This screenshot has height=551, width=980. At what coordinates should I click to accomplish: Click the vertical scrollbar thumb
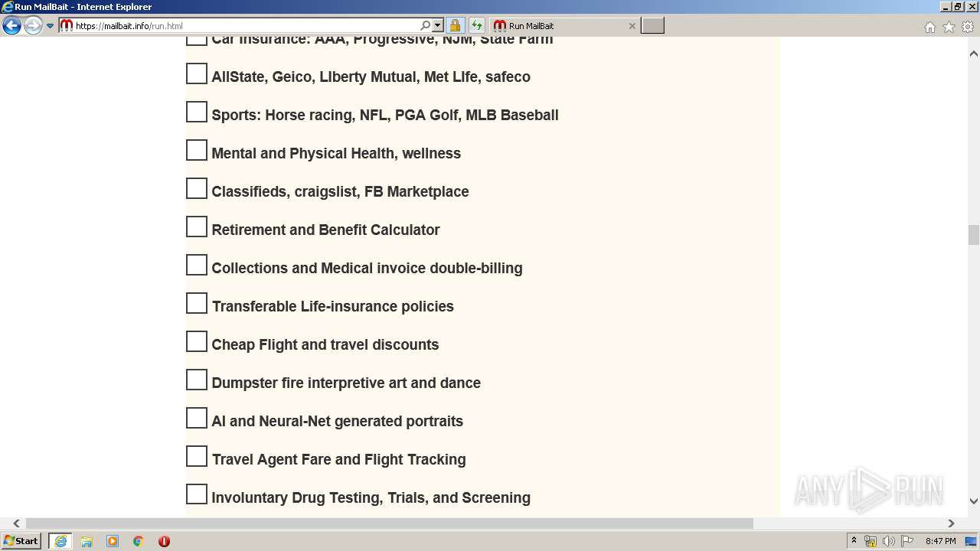point(973,235)
